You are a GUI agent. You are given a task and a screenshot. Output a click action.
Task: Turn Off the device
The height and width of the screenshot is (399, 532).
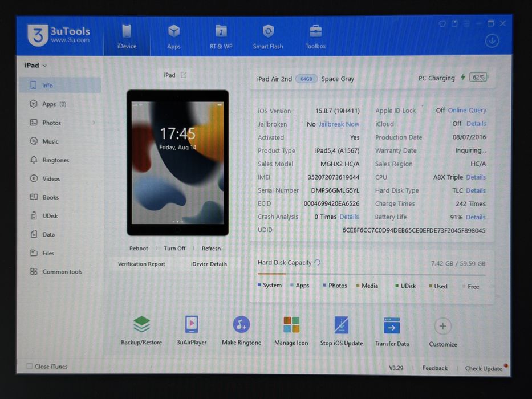pyautogui.click(x=174, y=249)
